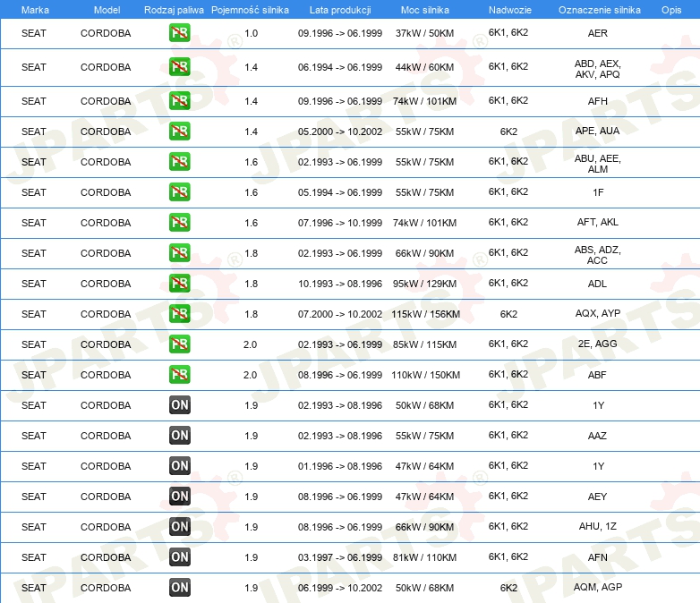Click the petrol icon in the AFH engine row
This screenshot has height=603, width=700.
179,101
